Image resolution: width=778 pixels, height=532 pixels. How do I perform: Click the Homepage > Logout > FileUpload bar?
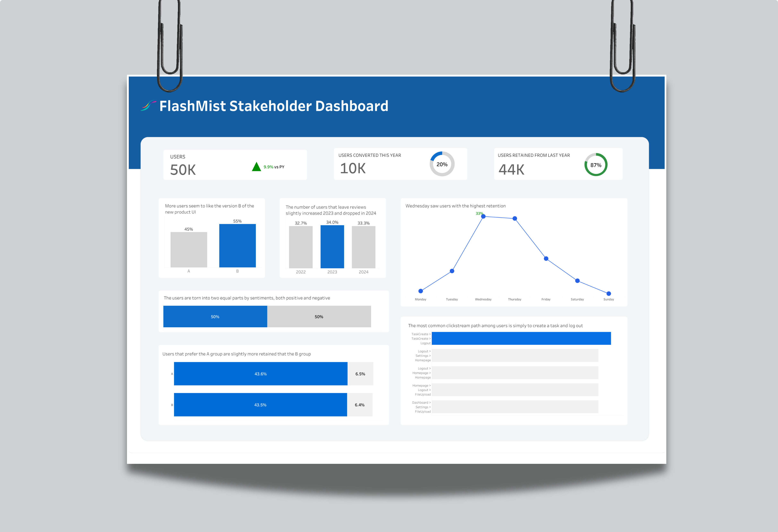pyautogui.click(x=515, y=390)
